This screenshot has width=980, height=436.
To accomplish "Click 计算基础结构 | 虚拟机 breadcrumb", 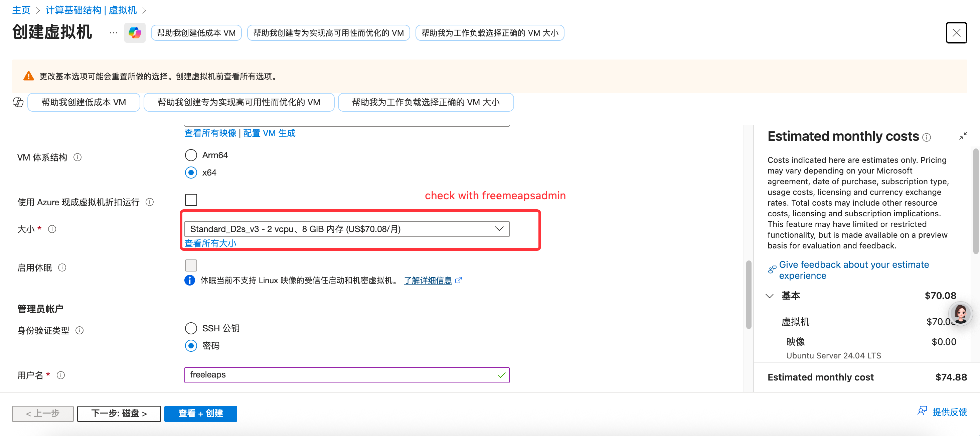I will click(91, 10).
